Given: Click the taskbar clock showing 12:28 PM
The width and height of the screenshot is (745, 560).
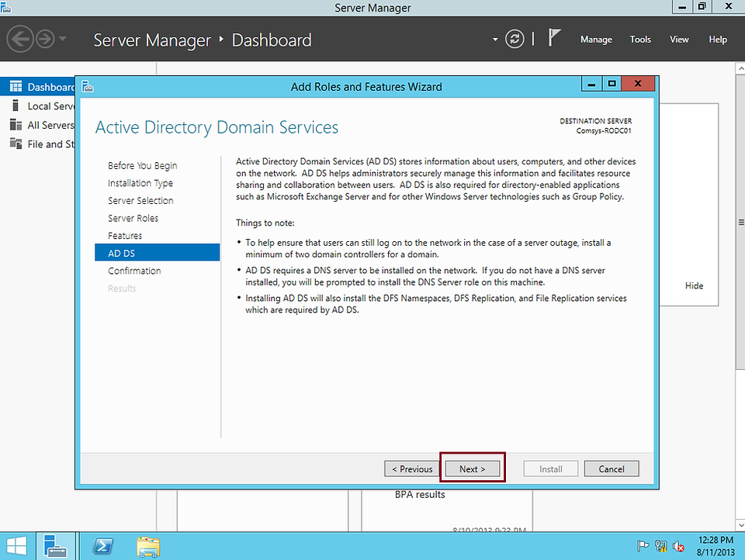Looking at the screenshot, I should (716, 546).
